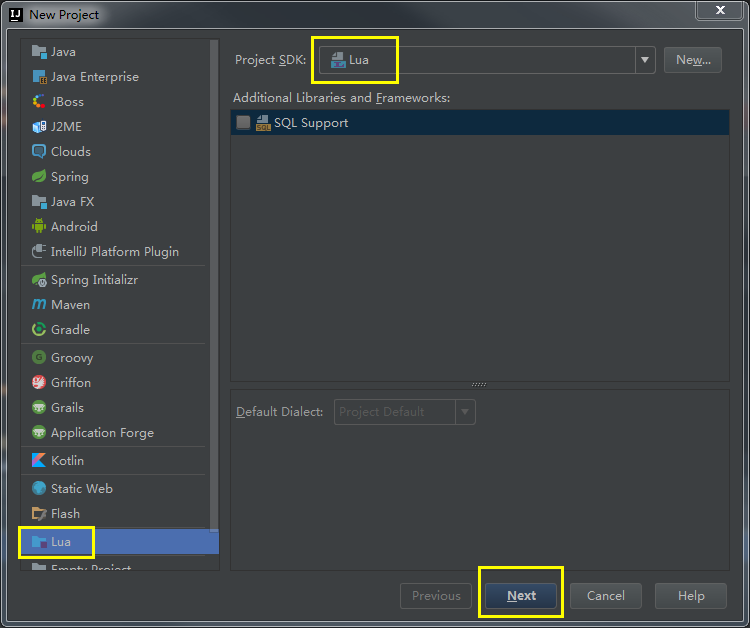The image size is (750, 628).
Task: Click the Griffon red icon
Action: pos(39,383)
